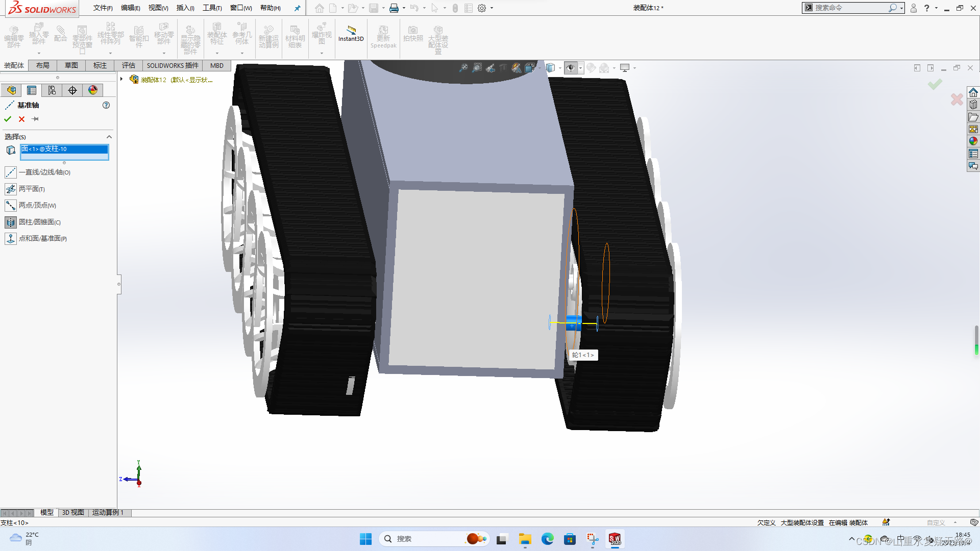Collapse the 选择(S) section
This screenshot has height=551, width=980.
click(109, 137)
